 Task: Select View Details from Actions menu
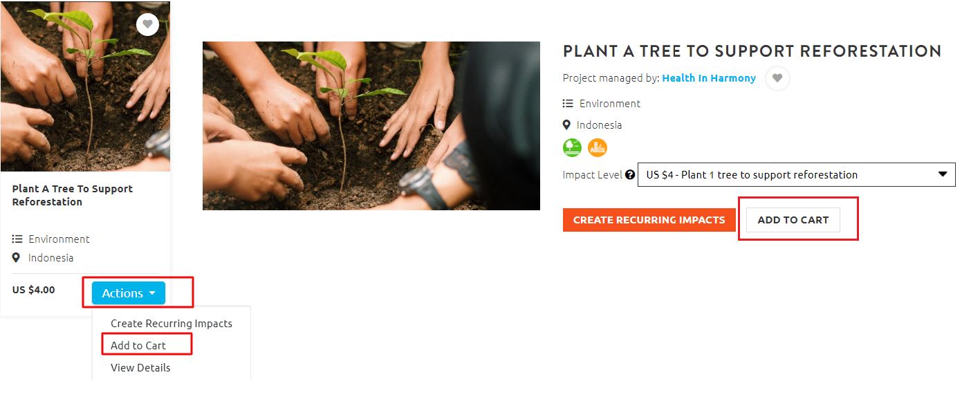(x=140, y=367)
